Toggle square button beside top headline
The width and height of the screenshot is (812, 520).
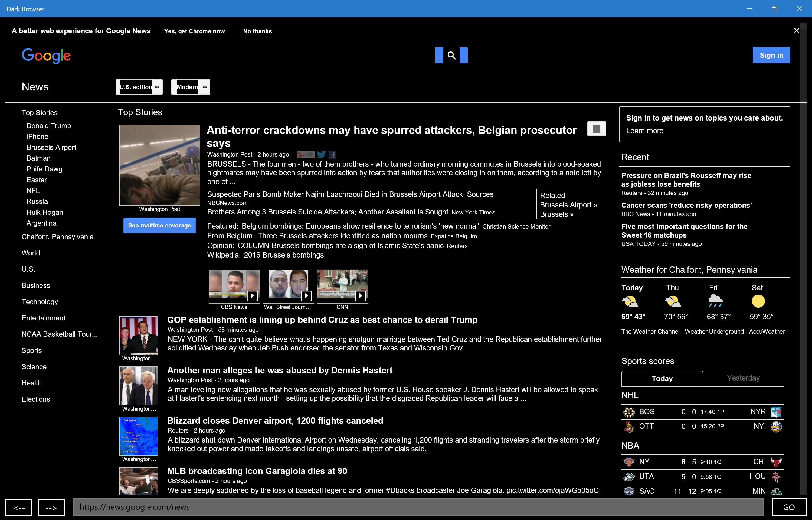click(597, 129)
